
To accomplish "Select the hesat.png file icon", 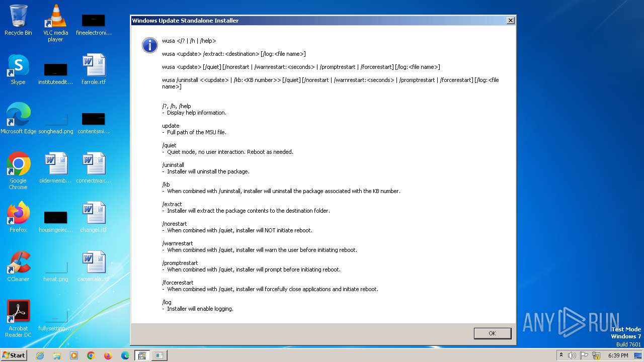I will [55, 270].
